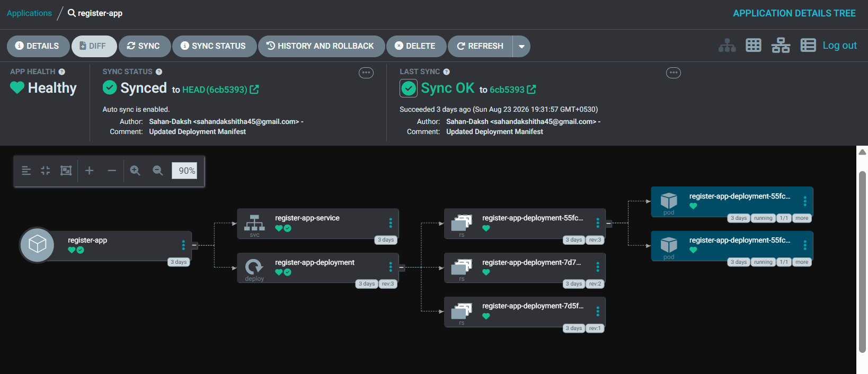The height and width of the screenshot is (374, 868).
Task: Collapse children of register-app-deployment
Action: [402, 268]
